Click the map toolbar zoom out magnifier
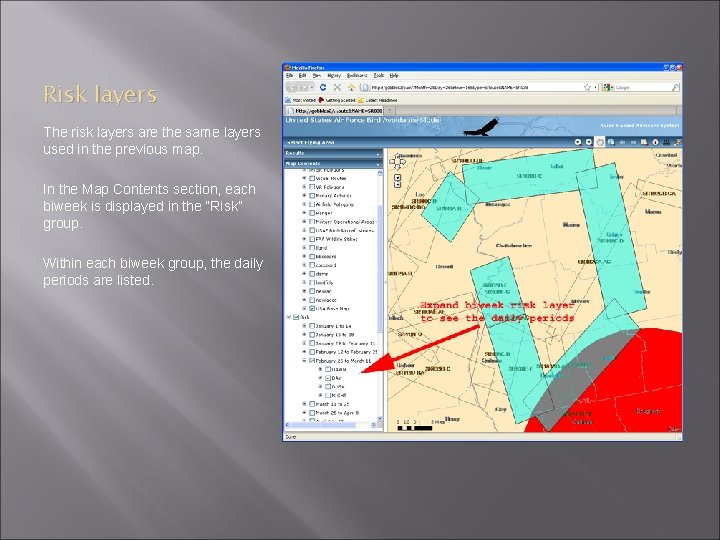The width and height of the screenshot is (720, 540). pyautogui.click(x=589, y=142)
